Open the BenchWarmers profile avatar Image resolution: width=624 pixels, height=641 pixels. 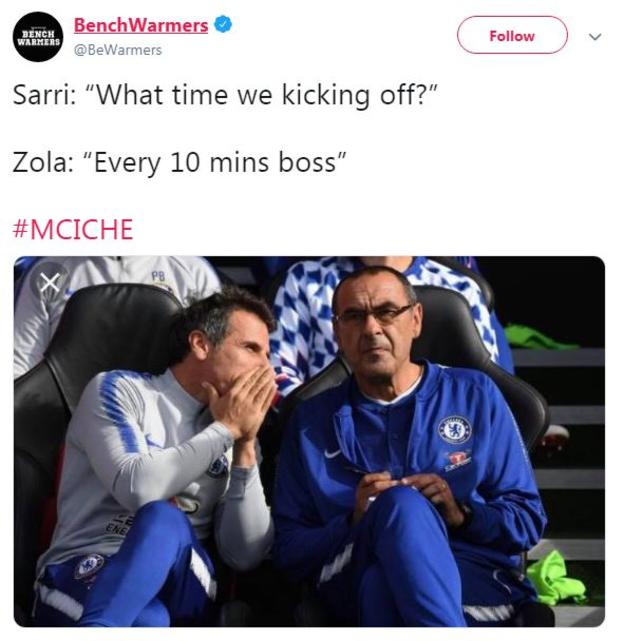pyautogui.click(x=38, y=37)
